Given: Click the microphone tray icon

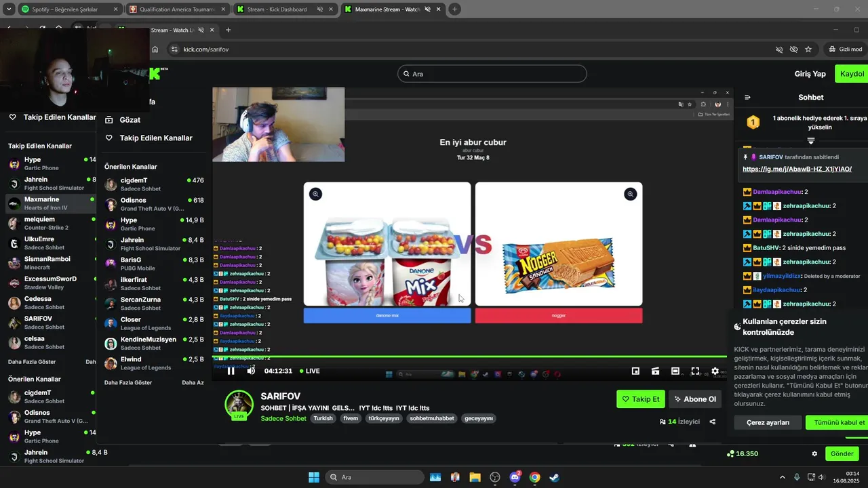Looking at the screenshot, I should pyautogui.click(x=797, y=477).
